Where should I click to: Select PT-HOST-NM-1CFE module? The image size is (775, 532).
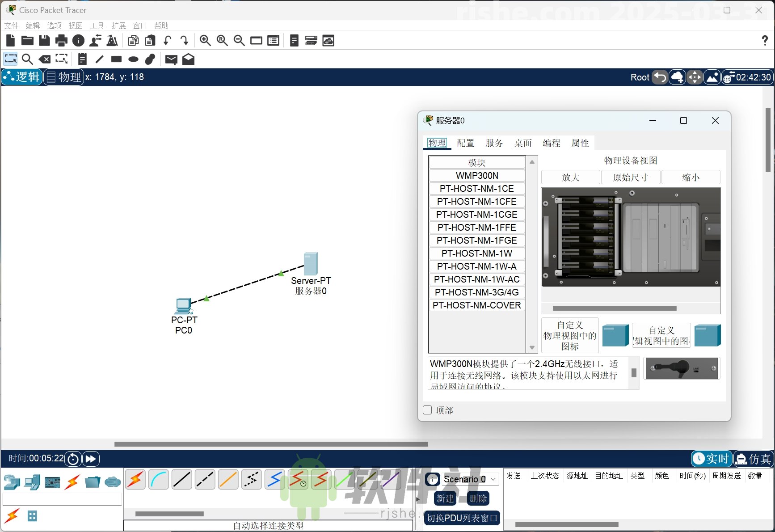(477, 202)
